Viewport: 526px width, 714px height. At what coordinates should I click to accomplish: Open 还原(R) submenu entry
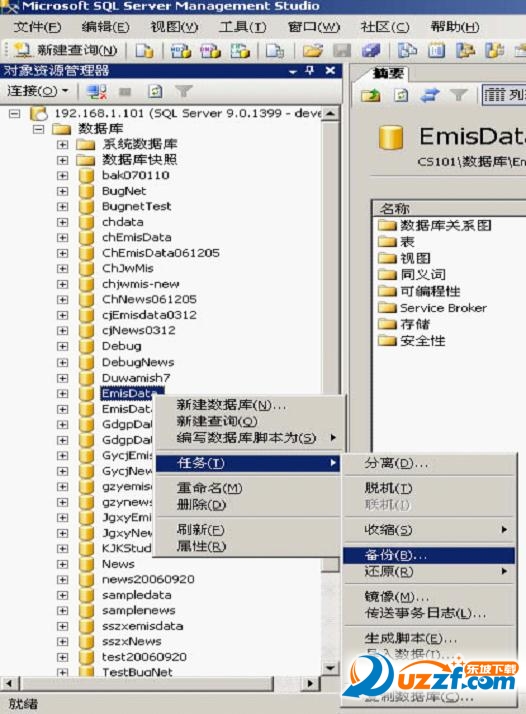[x=429, y=571]
